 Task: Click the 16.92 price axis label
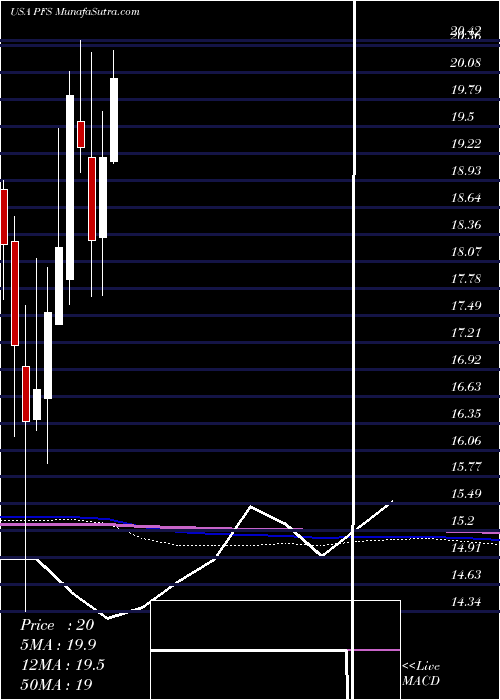click(x=466, y=360)
